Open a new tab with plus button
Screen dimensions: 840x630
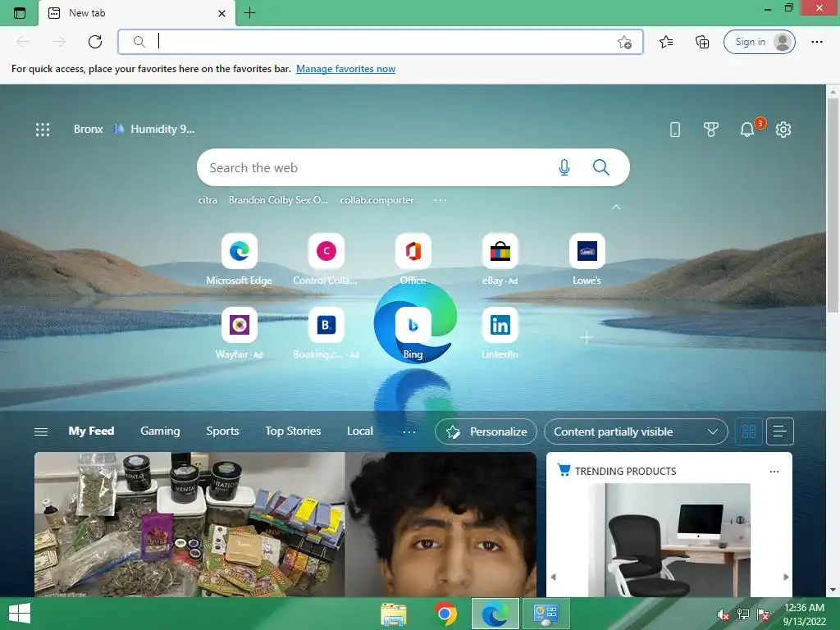pyautogui.click(x=249, y=13)
